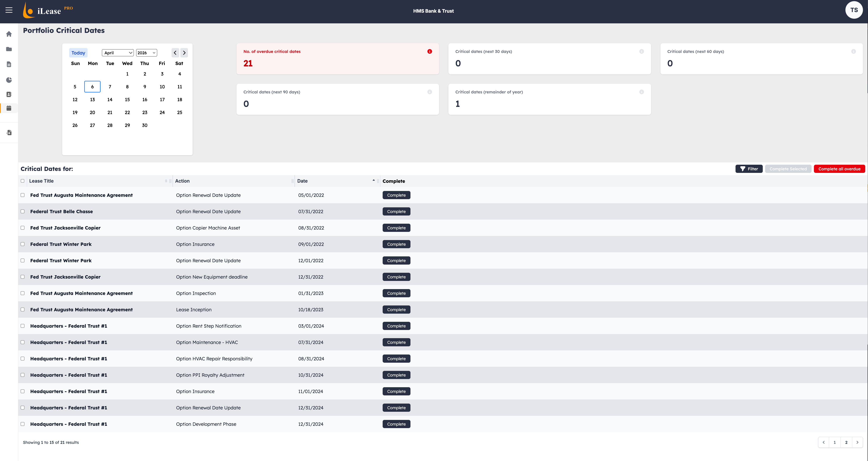Select the contacts sidebar icon
868x461 pixels.
pyautogui.click(x=9, y=94)
